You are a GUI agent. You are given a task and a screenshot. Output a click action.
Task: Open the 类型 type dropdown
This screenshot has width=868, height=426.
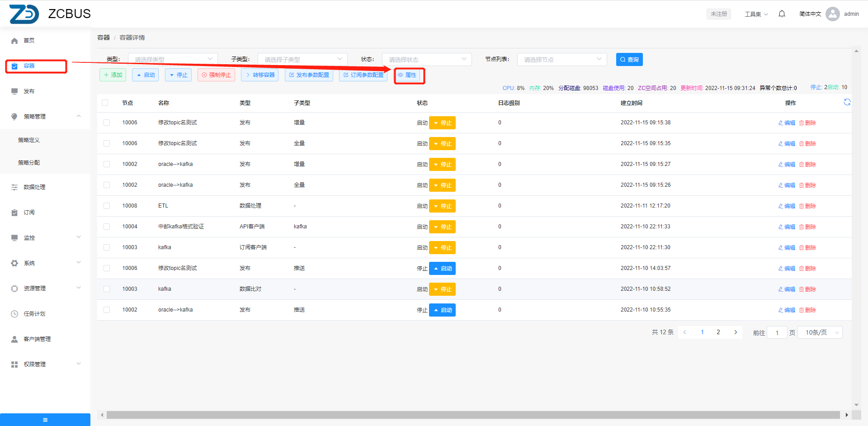click(x=173, y=59)
